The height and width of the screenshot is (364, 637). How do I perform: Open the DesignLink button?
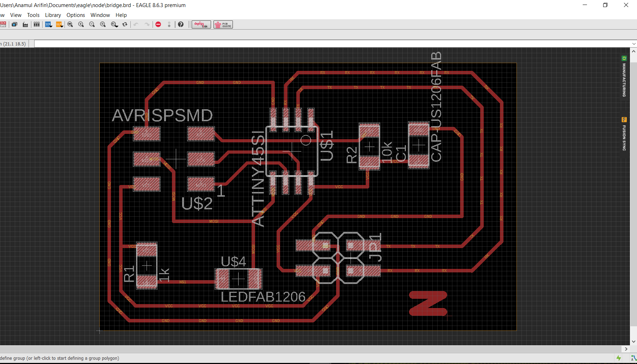click(201, 24)
